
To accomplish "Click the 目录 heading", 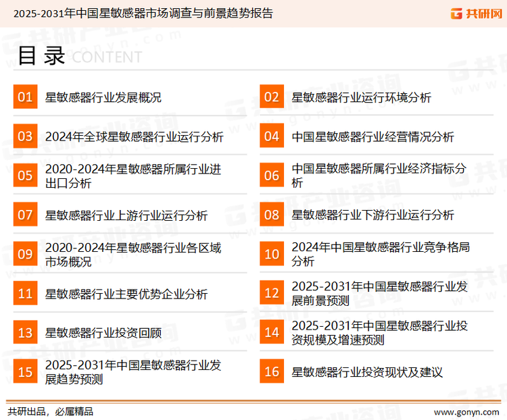I will pyautogui.click(x=41, y=56).
